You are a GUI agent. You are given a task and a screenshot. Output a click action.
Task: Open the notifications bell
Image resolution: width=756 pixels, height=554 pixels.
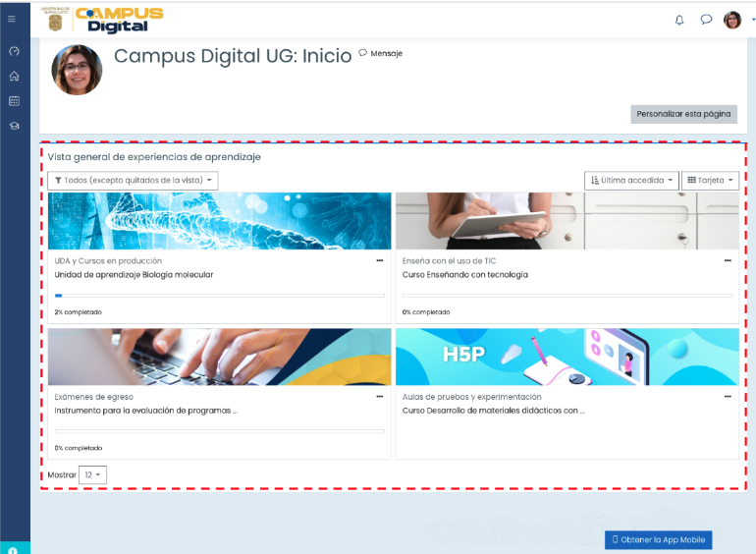(679, 20)
